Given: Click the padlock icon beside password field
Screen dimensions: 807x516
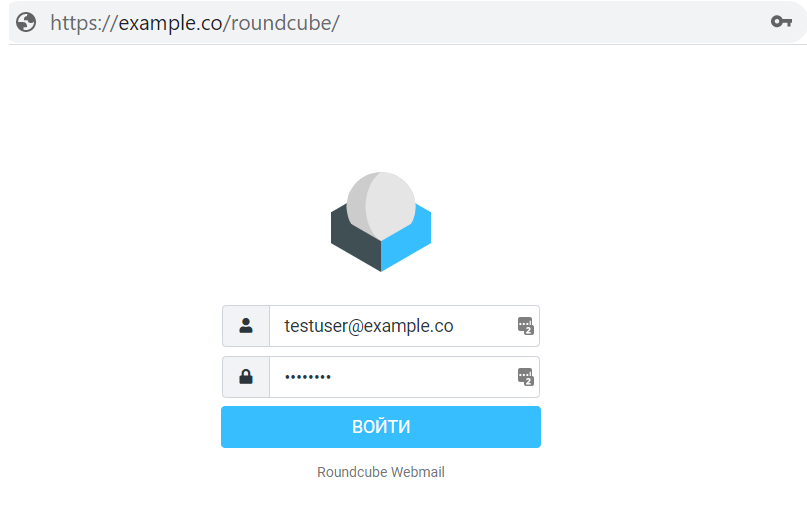Looking at the screenshot, I should click(246, 377).
